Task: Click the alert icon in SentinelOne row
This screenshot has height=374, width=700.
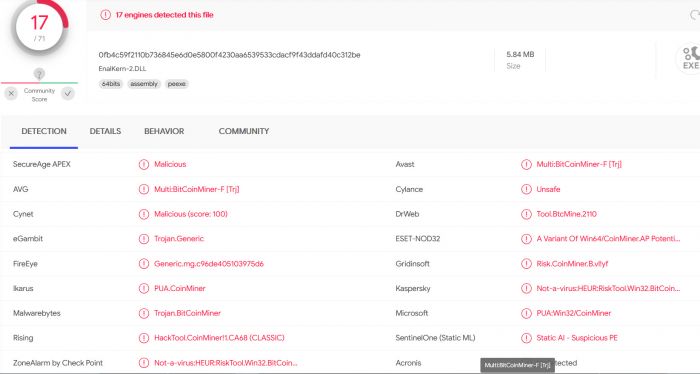Action: 526,338
